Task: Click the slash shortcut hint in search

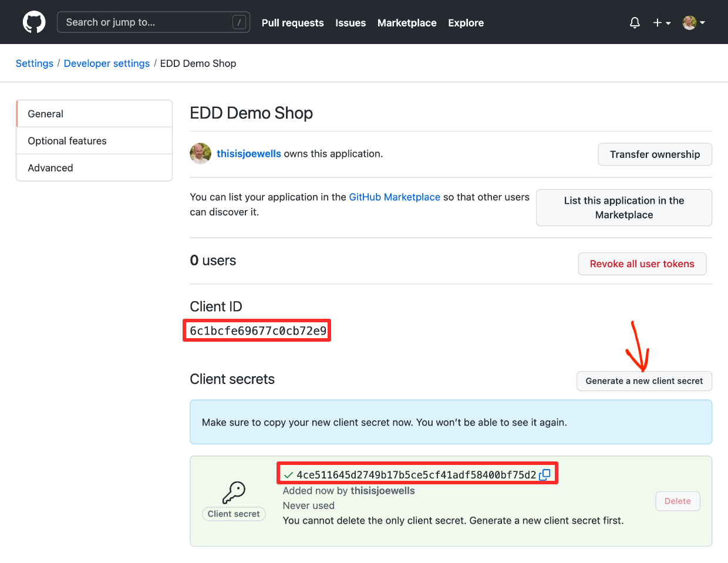Action: [239, 22]
